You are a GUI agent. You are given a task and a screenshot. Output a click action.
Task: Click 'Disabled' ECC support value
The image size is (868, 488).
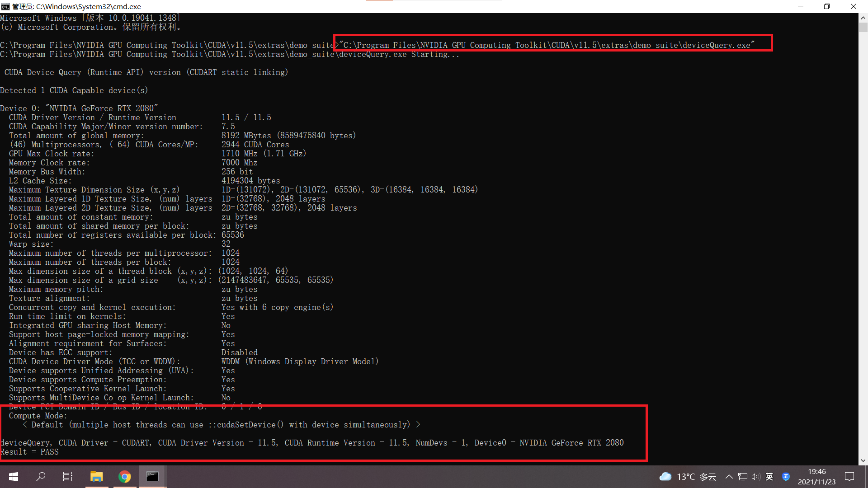click(239, 352)
